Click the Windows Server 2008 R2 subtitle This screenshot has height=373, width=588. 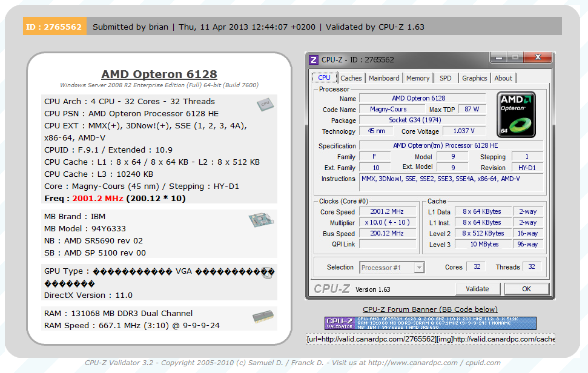(x=159, y=85)
